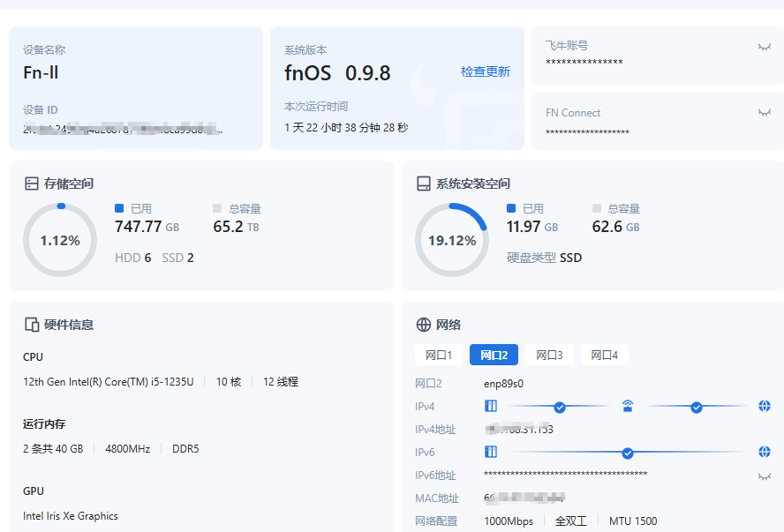Click the 12 线程 thread count
The height and width of the screenshot is (532, 784).
tap(281, 382)
